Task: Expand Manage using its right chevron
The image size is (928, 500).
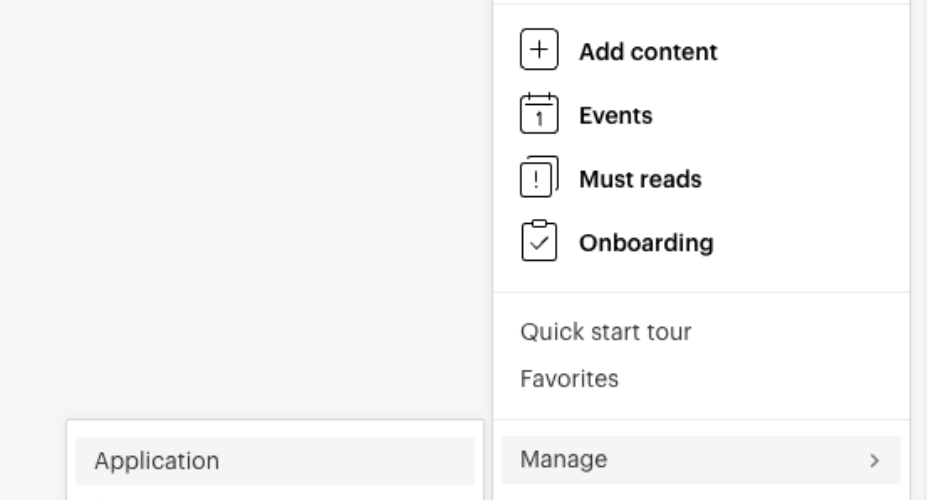Action: click(874, 460)
